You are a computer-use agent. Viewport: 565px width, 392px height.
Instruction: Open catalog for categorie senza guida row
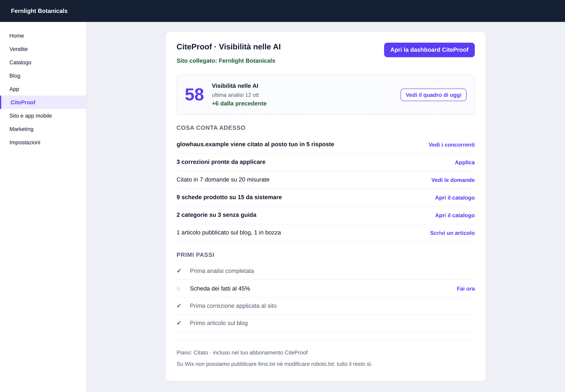point(455,215)
